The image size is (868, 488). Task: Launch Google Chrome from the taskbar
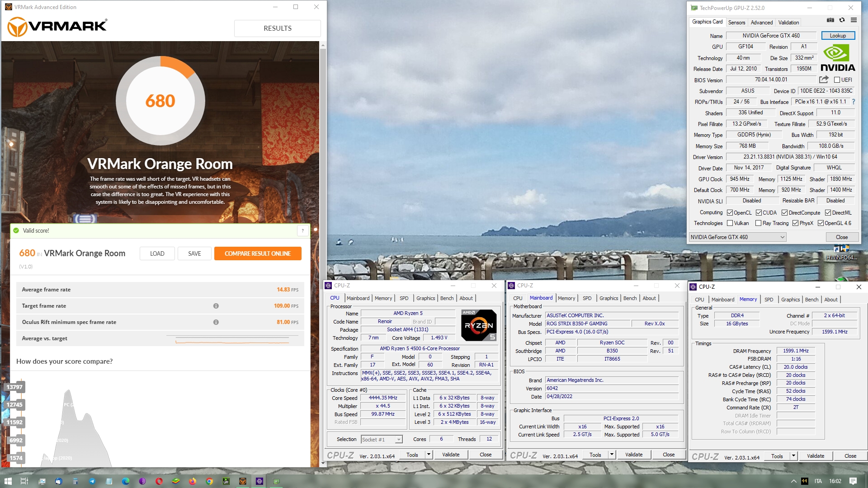point(209,481)
